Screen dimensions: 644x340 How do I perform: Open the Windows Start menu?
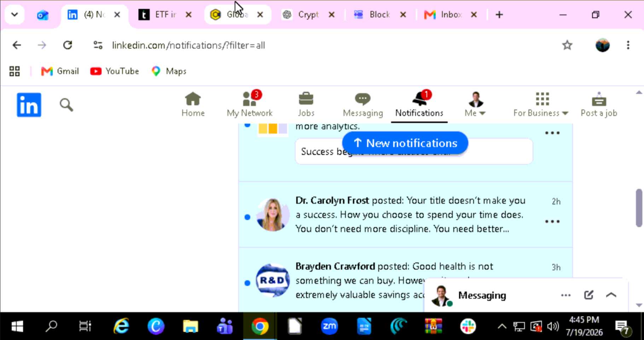click(x=17, y=326)
